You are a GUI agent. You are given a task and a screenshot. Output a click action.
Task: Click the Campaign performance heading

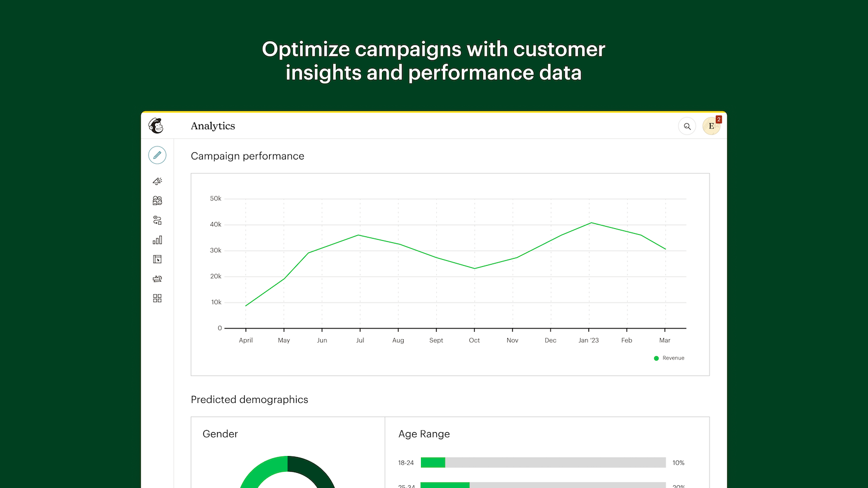(x=247, y=156)
